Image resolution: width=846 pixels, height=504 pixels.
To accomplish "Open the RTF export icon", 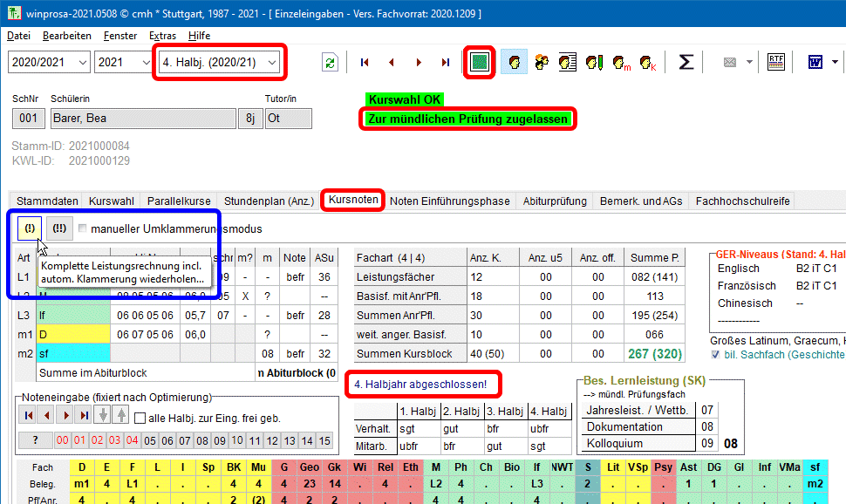I will click(x=775, y=63).
